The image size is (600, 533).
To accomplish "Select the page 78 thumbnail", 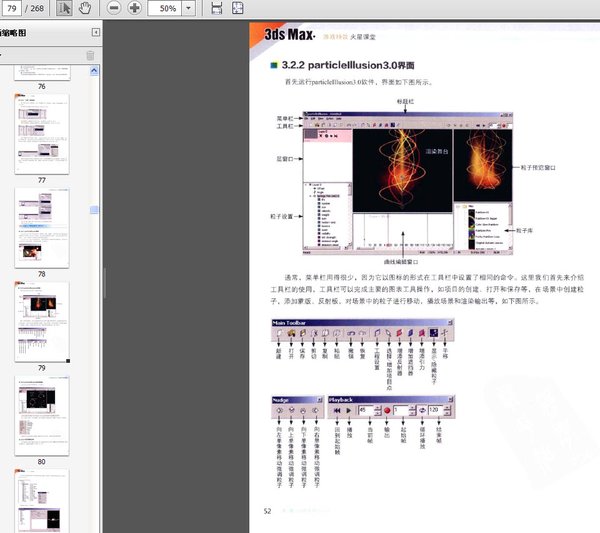I will click(x=42, y=227).
